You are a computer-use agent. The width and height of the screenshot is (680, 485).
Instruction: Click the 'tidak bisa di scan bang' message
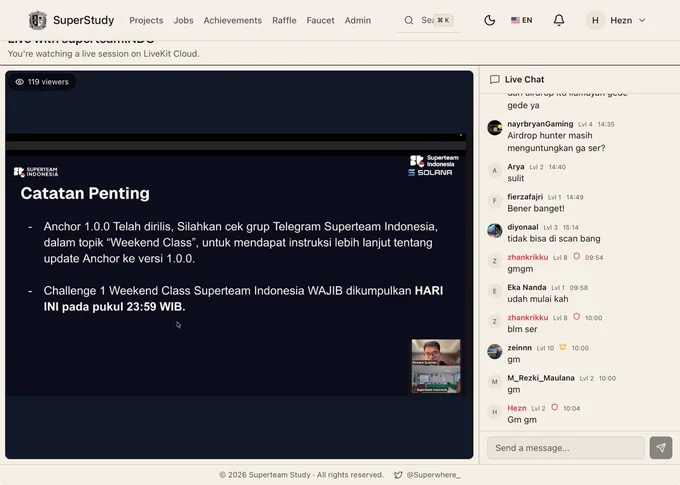pos(554,239)
